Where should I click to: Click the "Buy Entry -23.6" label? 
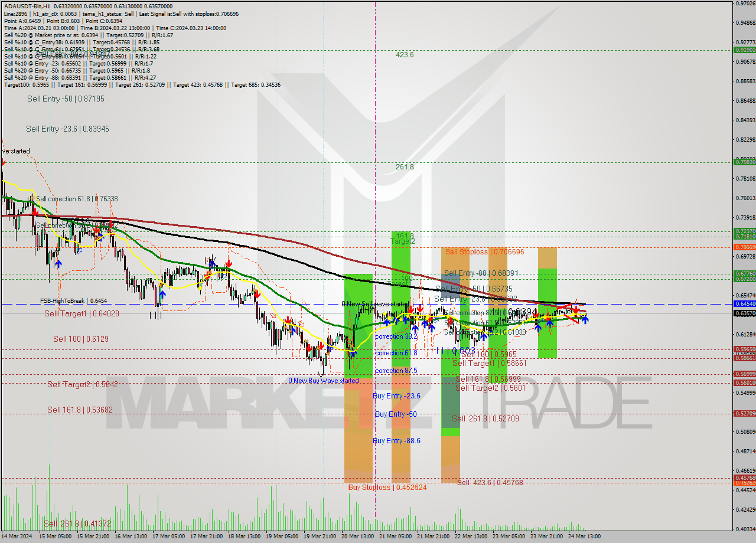pos(397,396)
